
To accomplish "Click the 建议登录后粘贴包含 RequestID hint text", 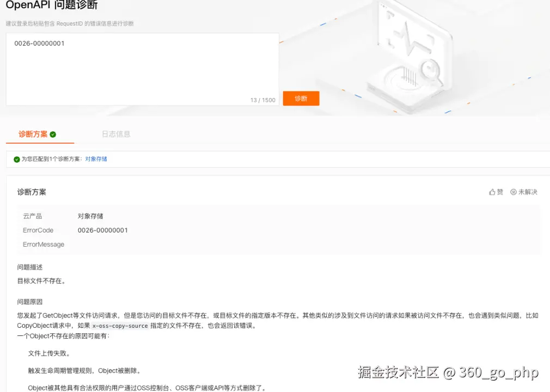I will (70, 23).
